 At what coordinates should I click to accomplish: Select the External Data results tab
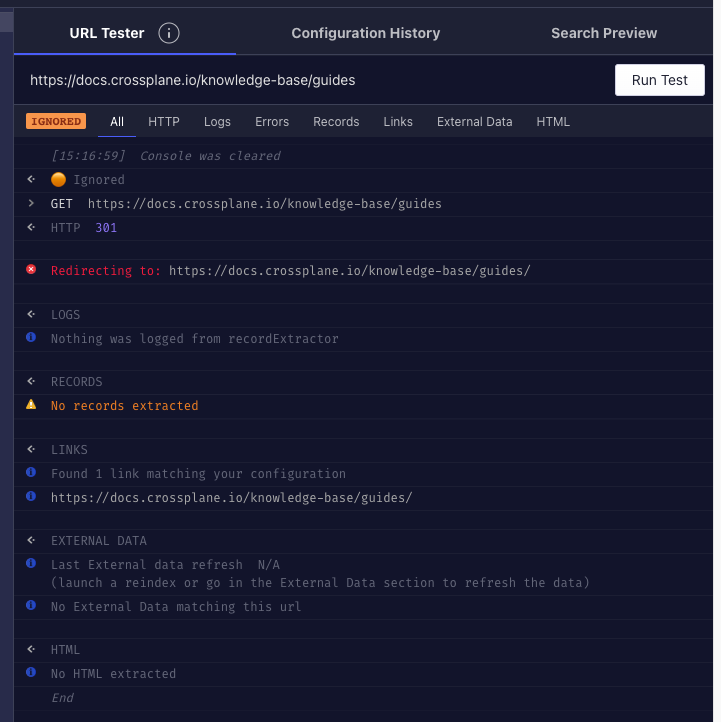pyautogui.click(x=474, y=122)
